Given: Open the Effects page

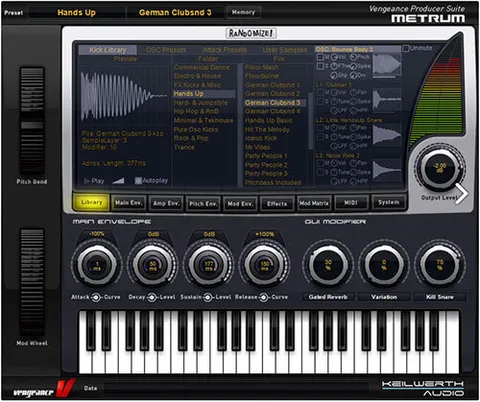Looking at the screenshot, I should click(x=277, y=203).
